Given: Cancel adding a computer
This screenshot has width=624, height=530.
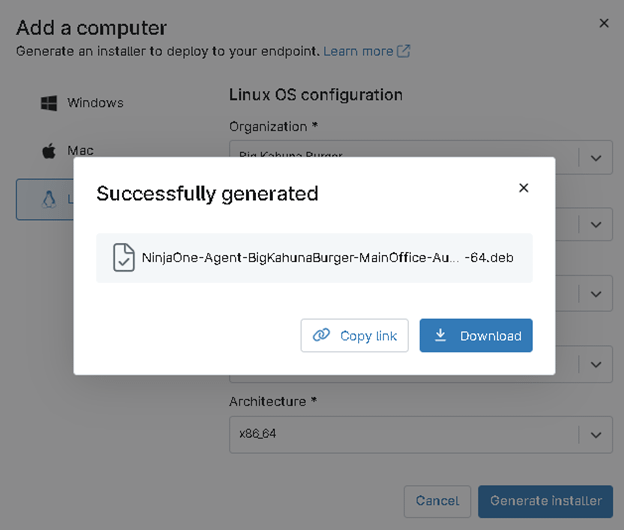Looking at the screenshot, I should (x=437, y=500).
